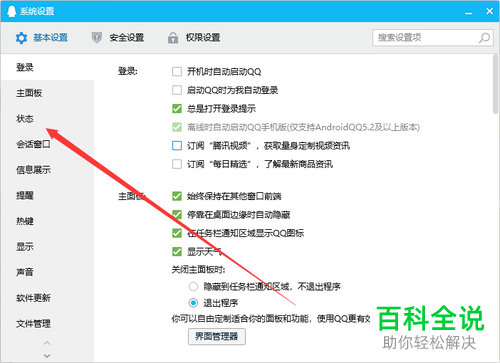Select 会话窗口 in the sidebar
Screen dimensions: 500x363
[47, 144]
